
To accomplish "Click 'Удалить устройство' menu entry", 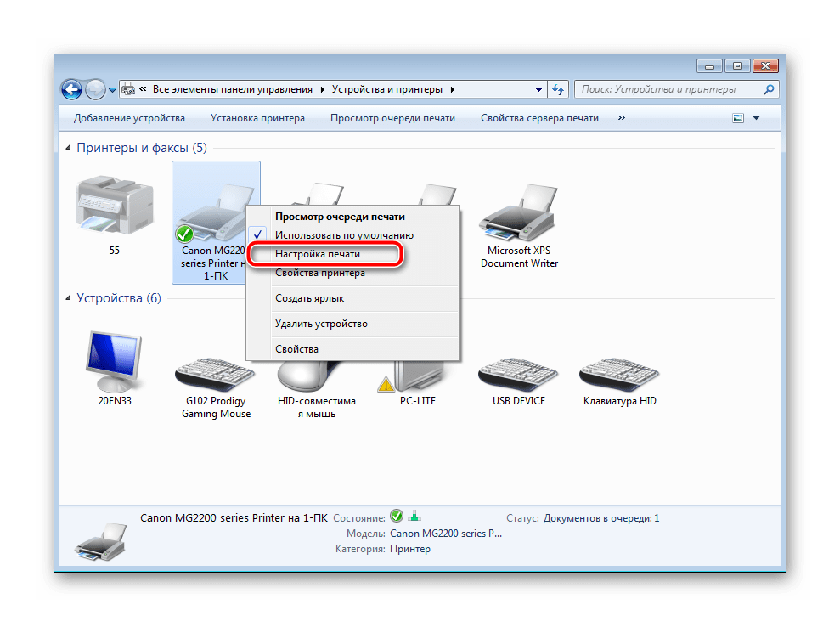I will tap(321, 324).
